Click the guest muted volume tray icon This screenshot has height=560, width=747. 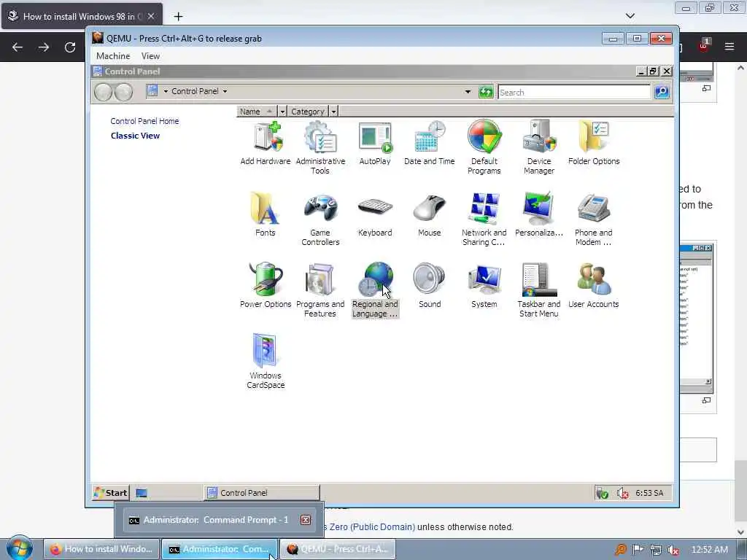pos(622,493)
